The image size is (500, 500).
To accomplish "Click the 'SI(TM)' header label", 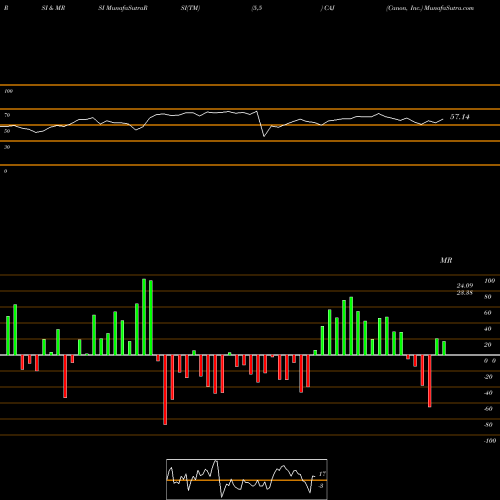I will (190, 8).
